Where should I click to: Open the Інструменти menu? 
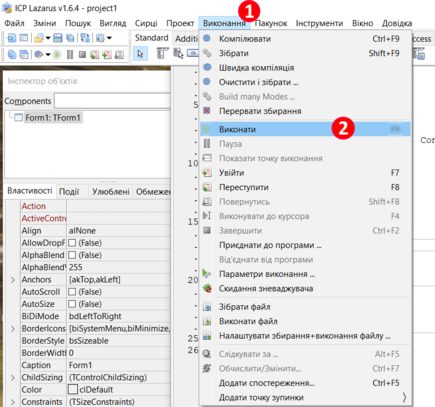click(x=319, y=23)
